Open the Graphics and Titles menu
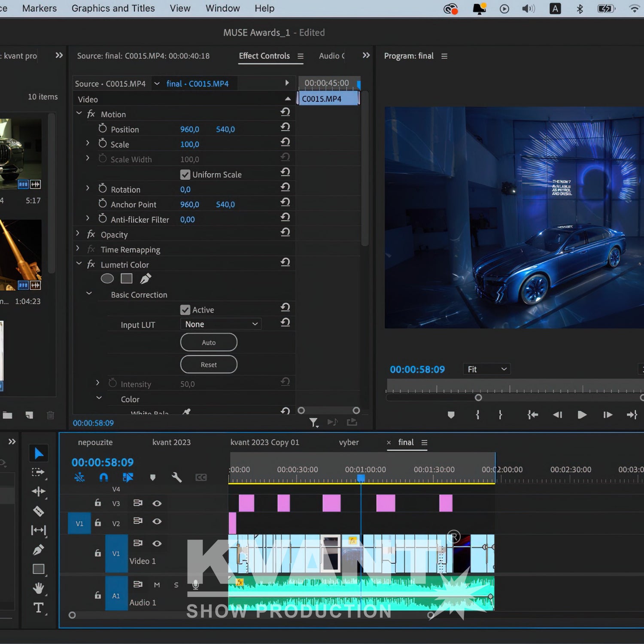Image resolution: width=644 pixels, height=644 pixels. (113, 9)
